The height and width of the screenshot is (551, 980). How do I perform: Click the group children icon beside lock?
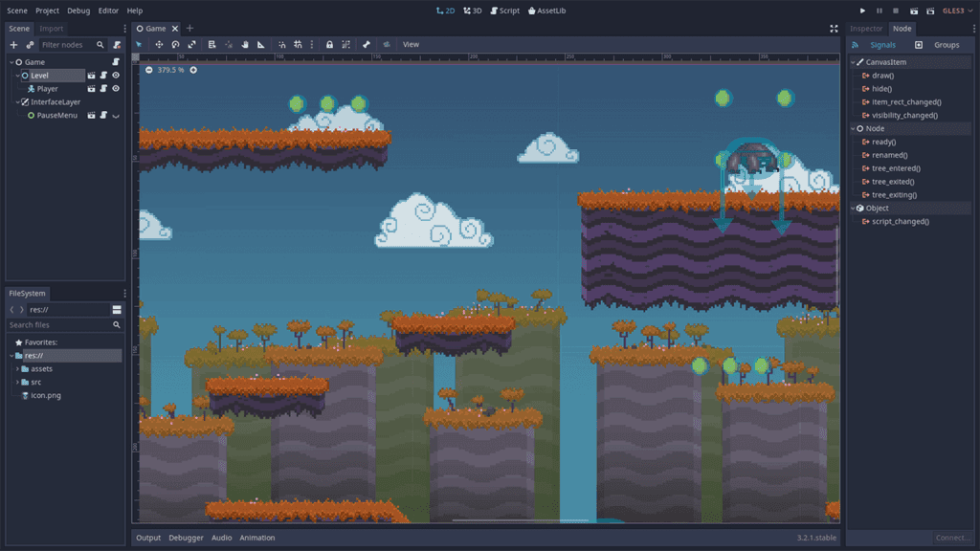pyautogui.click(x=345, y=44)
